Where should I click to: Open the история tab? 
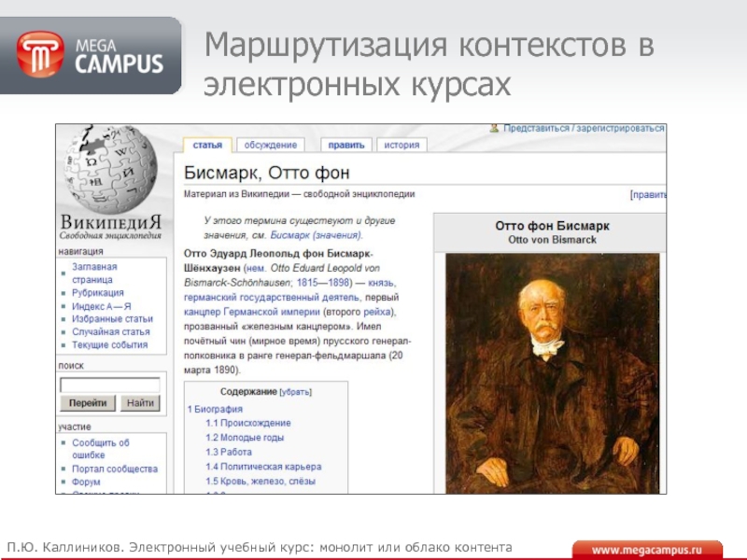coord(402,146)
